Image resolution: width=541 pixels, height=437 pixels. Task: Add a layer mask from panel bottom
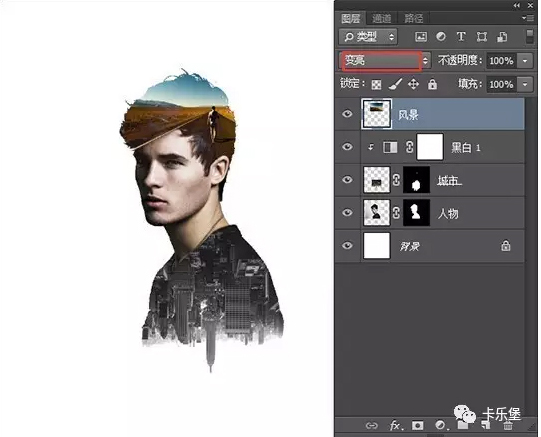pos(417,426)
